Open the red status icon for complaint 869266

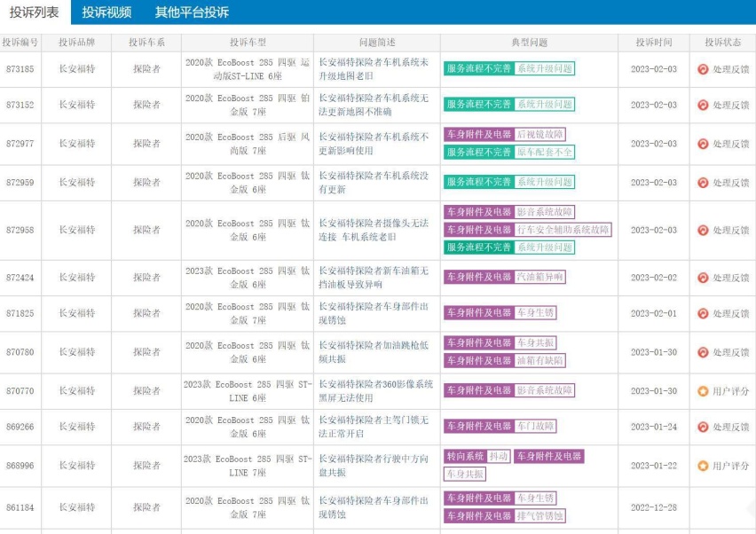tap(703, 427)
